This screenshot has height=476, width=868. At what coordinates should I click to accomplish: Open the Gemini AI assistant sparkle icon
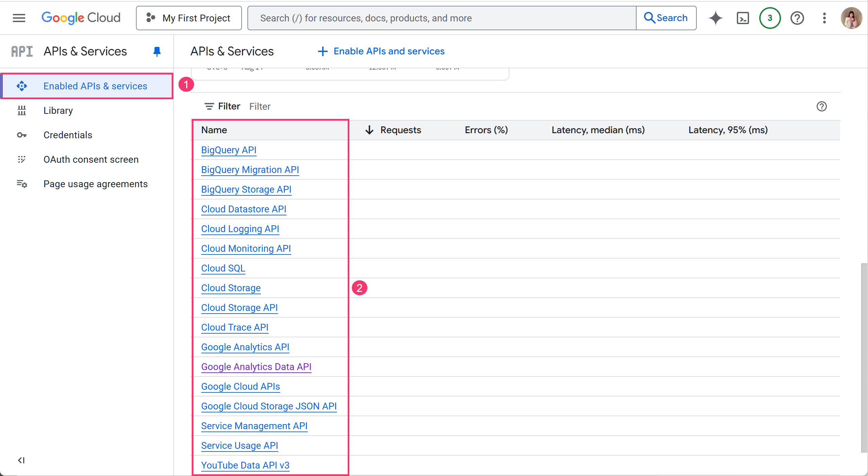pos(715,18)
